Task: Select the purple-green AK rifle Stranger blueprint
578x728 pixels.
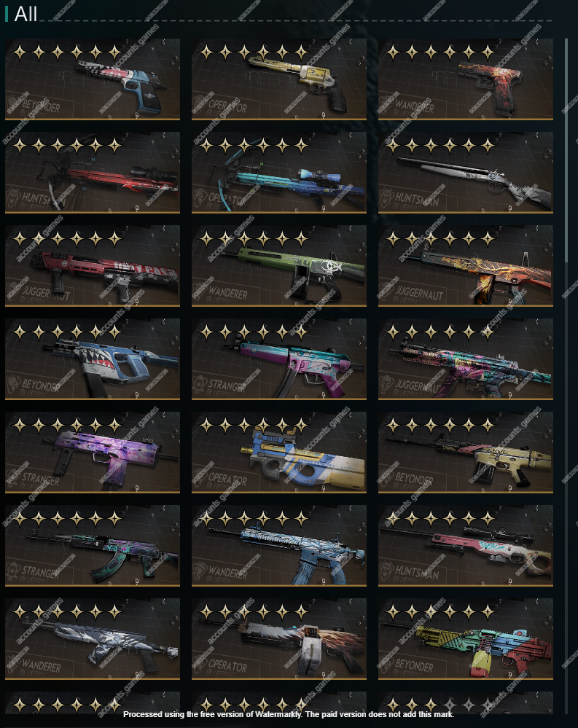Action: 93,546
